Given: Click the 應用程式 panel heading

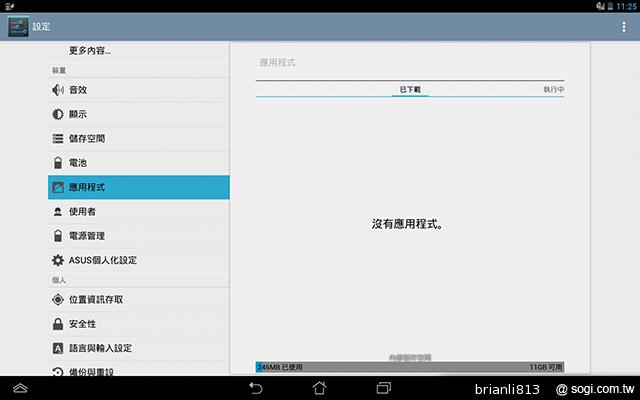Looking at the screenshot, I should (278, 62).
